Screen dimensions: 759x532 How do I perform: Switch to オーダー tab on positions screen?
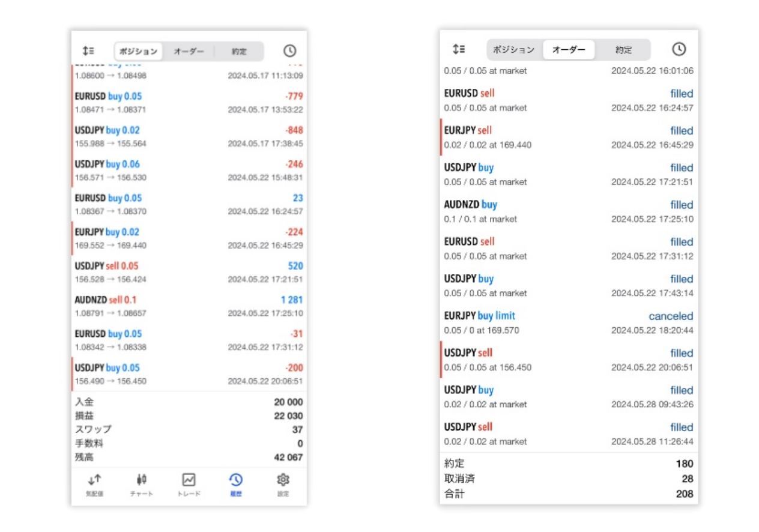coord(189,52)
